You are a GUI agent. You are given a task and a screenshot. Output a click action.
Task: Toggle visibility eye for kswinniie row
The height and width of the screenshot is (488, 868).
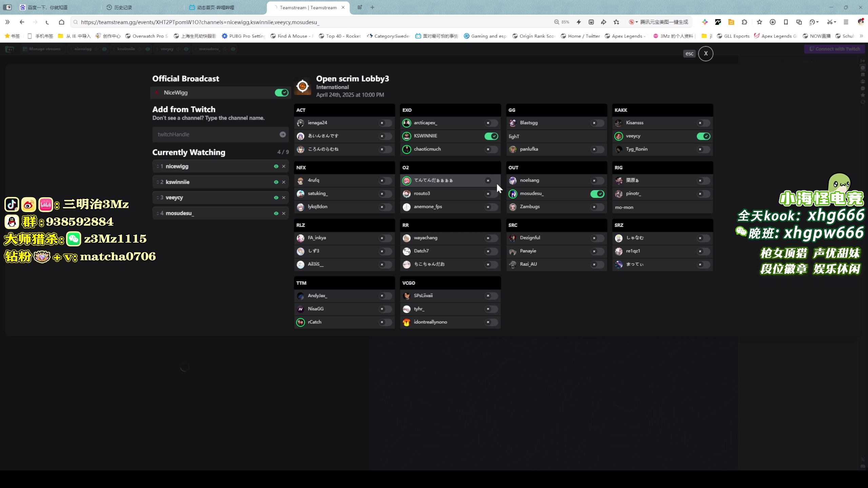tap(276, 182)
